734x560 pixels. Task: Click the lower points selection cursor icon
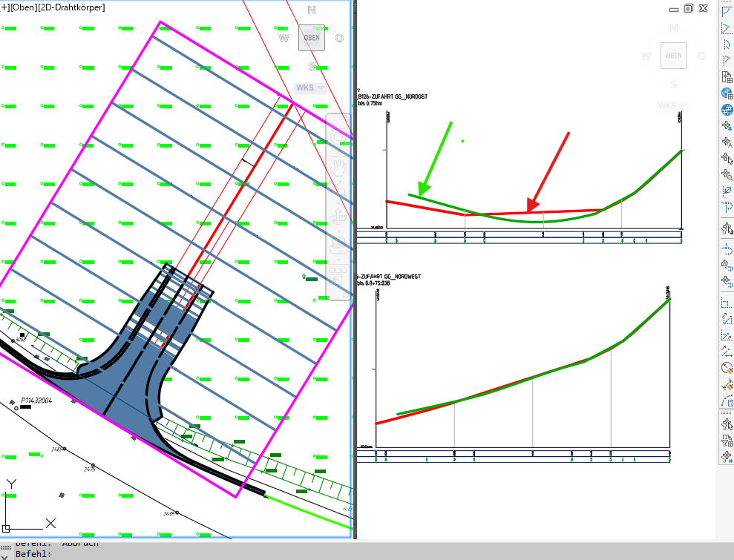point(727,424)
